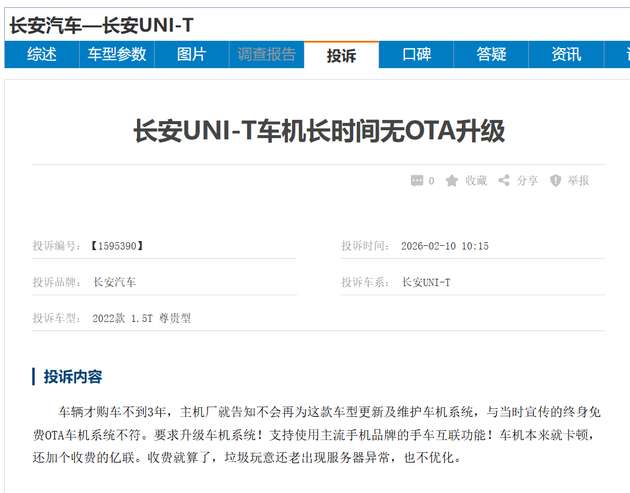This screenshot has height=493, width=630.
Task: Select the grayed 调查报告 tab
Action: click(x=266, y=55)
